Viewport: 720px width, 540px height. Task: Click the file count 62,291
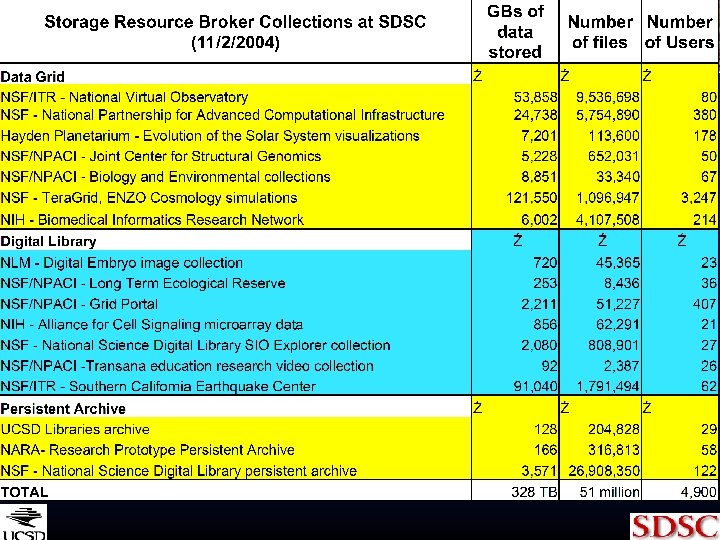tap(618, 325)
